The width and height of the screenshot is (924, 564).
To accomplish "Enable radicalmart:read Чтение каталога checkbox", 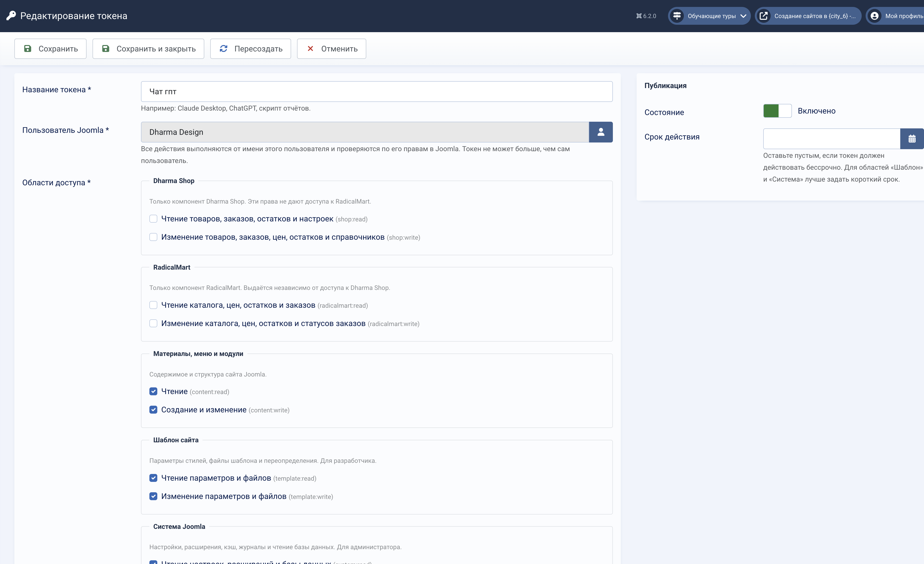I will (x=153, y=305).
